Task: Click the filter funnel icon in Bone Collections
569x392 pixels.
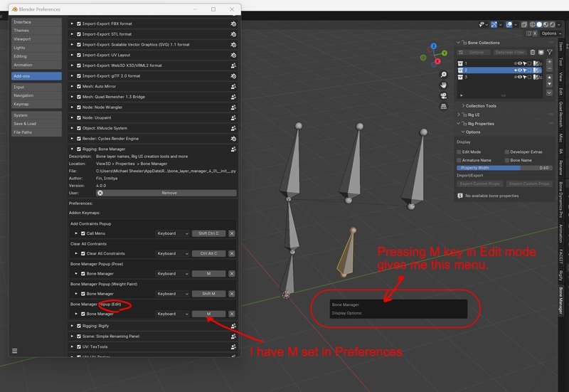Action: [550, 52]
